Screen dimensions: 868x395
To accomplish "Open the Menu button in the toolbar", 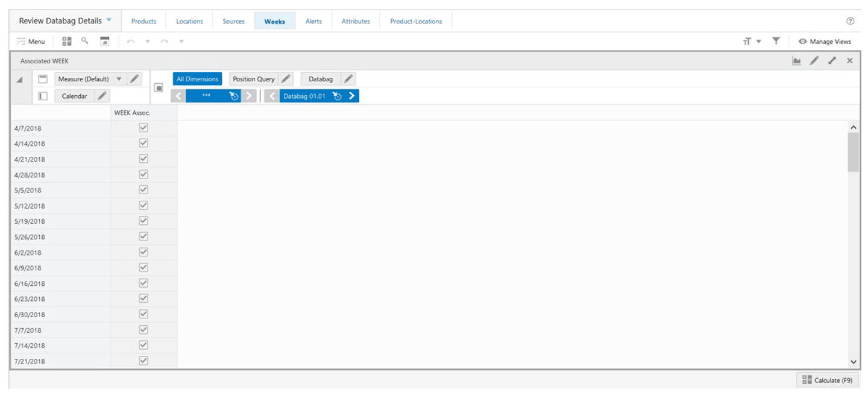I will [x=31, y=42].
